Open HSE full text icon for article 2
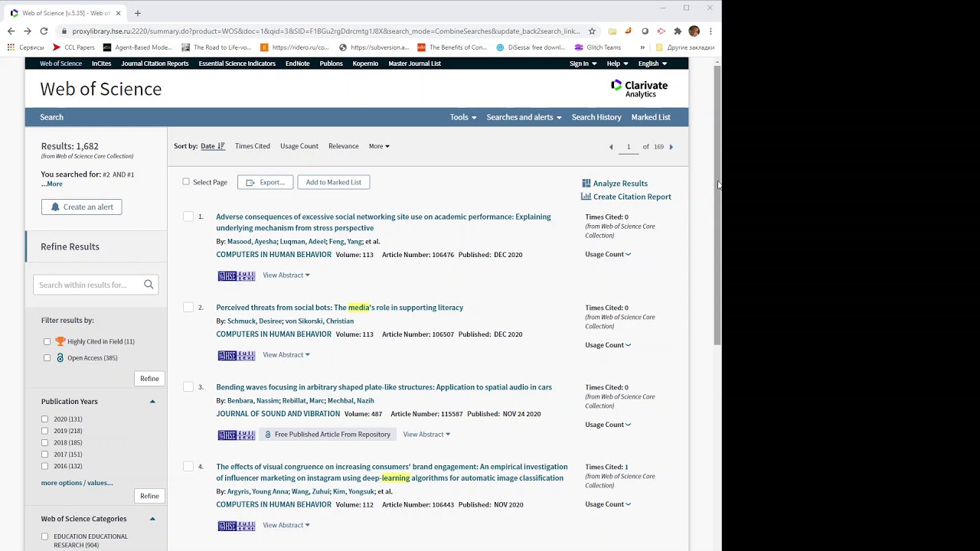This screenshot has width=980, height=551. pos(236,356)
